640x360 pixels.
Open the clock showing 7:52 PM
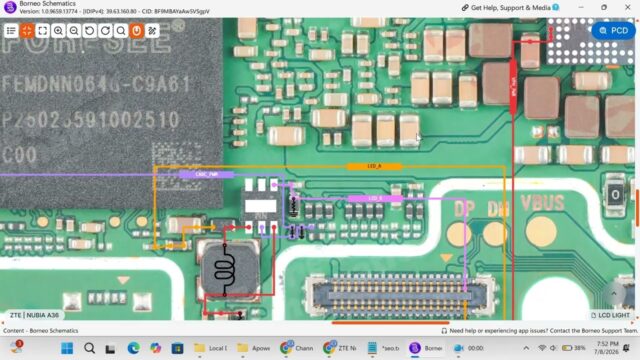coord(607,348)
